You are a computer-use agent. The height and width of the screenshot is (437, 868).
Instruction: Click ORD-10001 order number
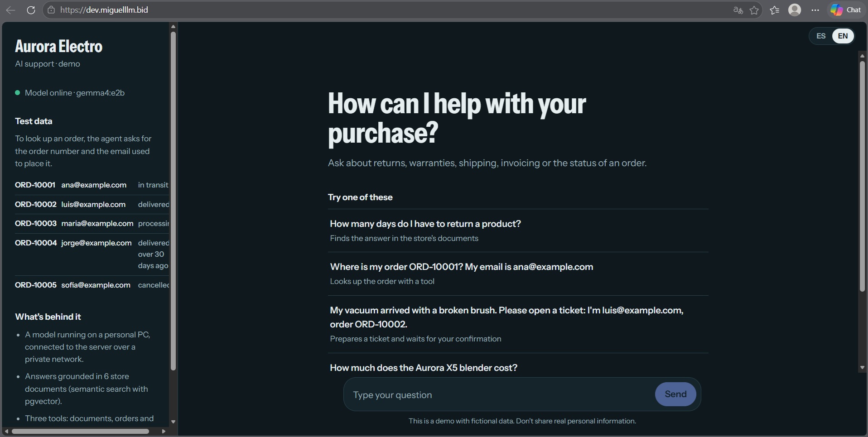[35, 185]
